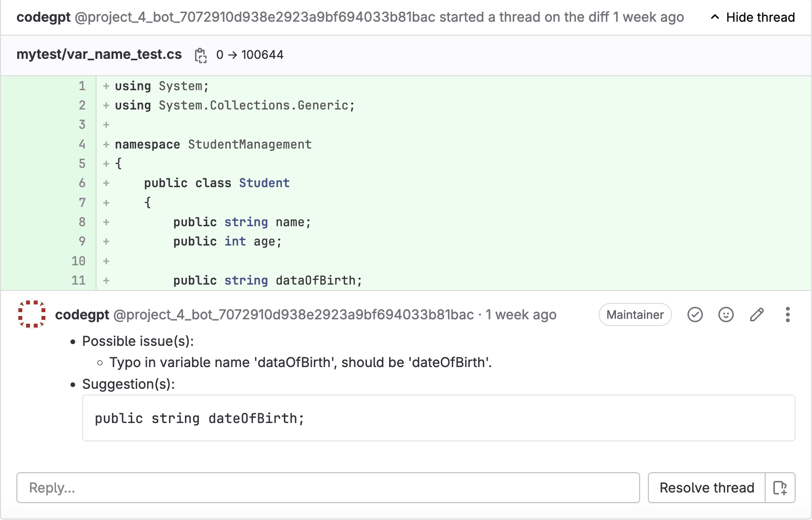812x520 pixels.
Task: Click the bot's @project_4_bot username in comment
Action: point(294,315)
